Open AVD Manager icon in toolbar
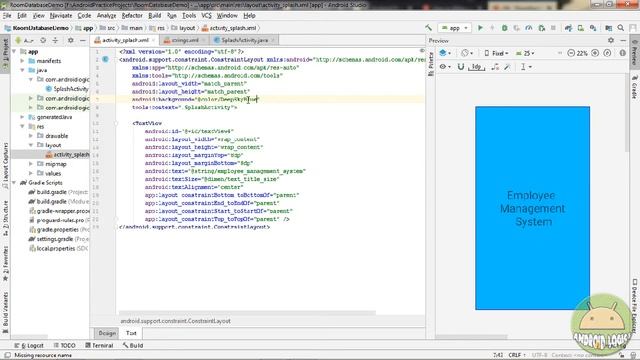Screen dimensions: 640x360 [580, 28]
